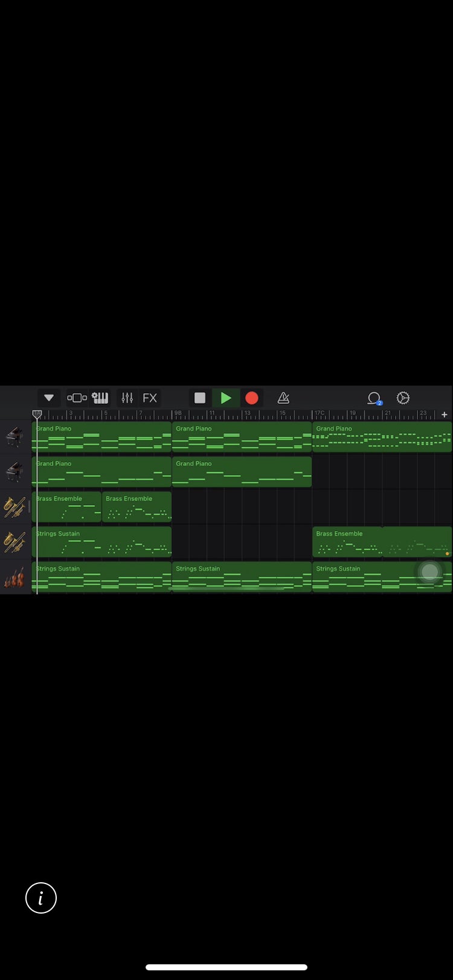
Task: Open the track controls mixer
Action: (x=127, y=398)
